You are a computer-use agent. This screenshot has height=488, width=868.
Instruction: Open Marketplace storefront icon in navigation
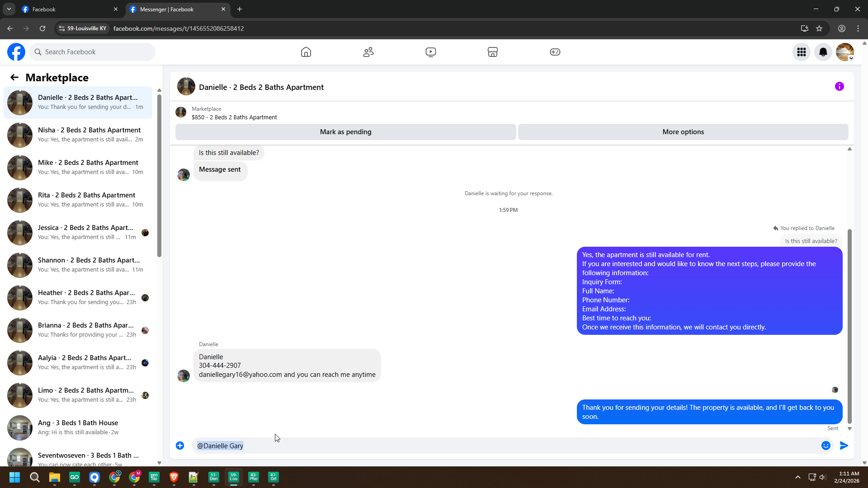tap(493, 52)
